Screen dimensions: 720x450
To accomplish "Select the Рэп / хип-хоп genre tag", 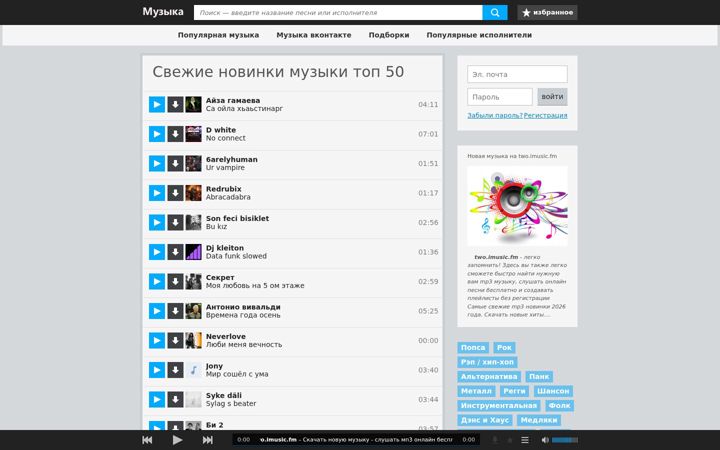I will point(487,362).
